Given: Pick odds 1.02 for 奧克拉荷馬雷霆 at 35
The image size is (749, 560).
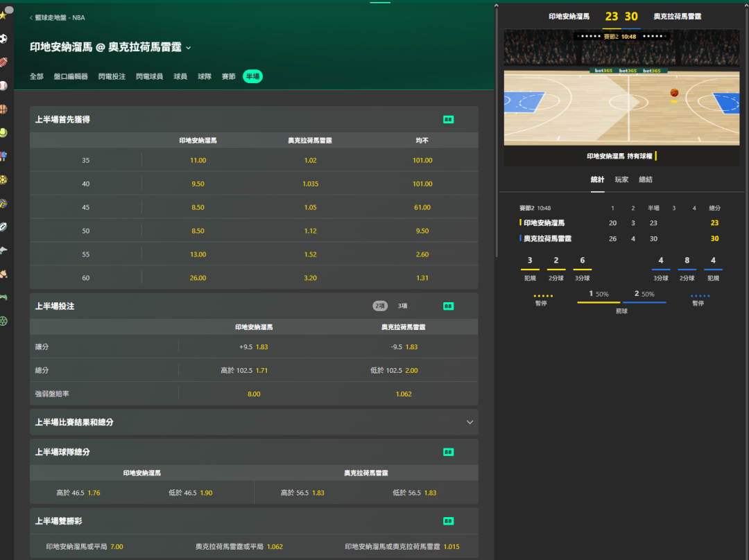Looking at the screenshot, I should tap(311, 160).
